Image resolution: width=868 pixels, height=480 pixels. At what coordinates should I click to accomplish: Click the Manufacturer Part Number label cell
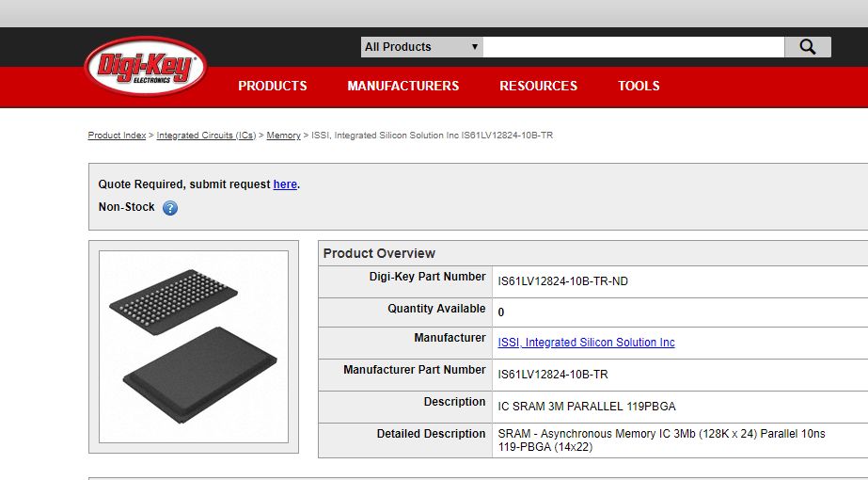405,375
